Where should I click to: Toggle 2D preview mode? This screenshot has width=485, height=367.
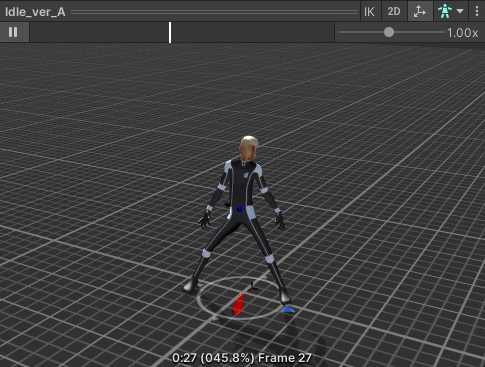(x=394, y=12)
